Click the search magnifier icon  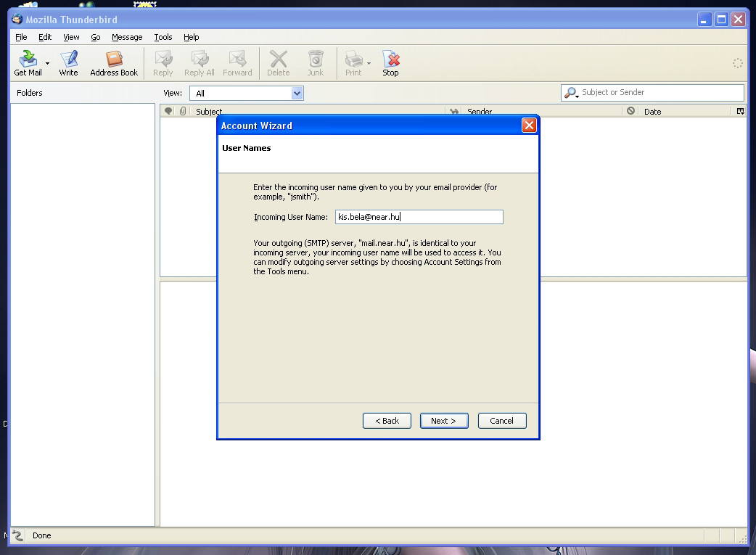571,93
